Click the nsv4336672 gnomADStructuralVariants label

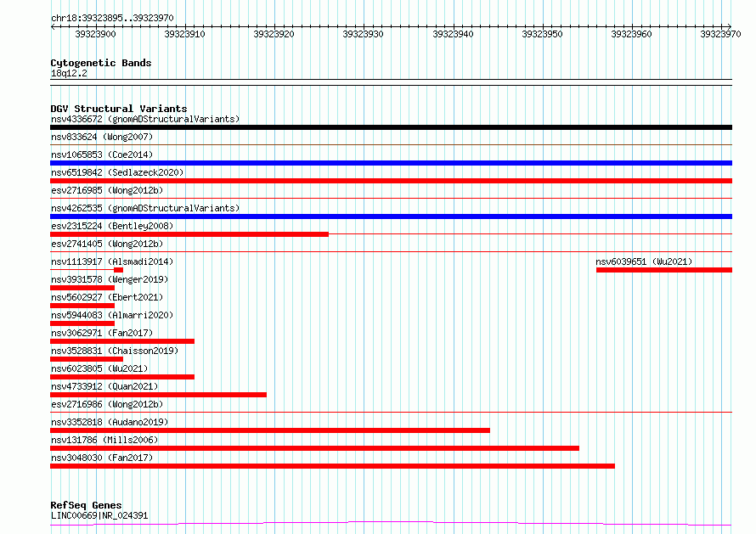(x=145, y=119)
